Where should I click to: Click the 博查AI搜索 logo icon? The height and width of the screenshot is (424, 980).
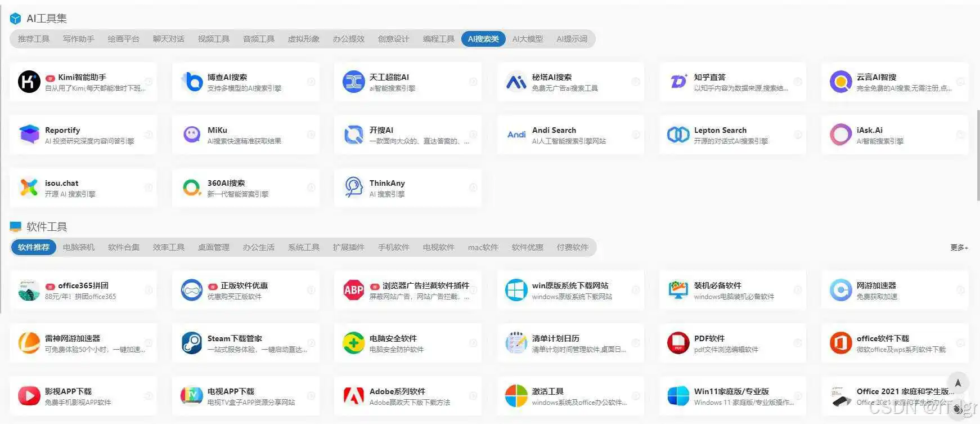pos(192,82)
